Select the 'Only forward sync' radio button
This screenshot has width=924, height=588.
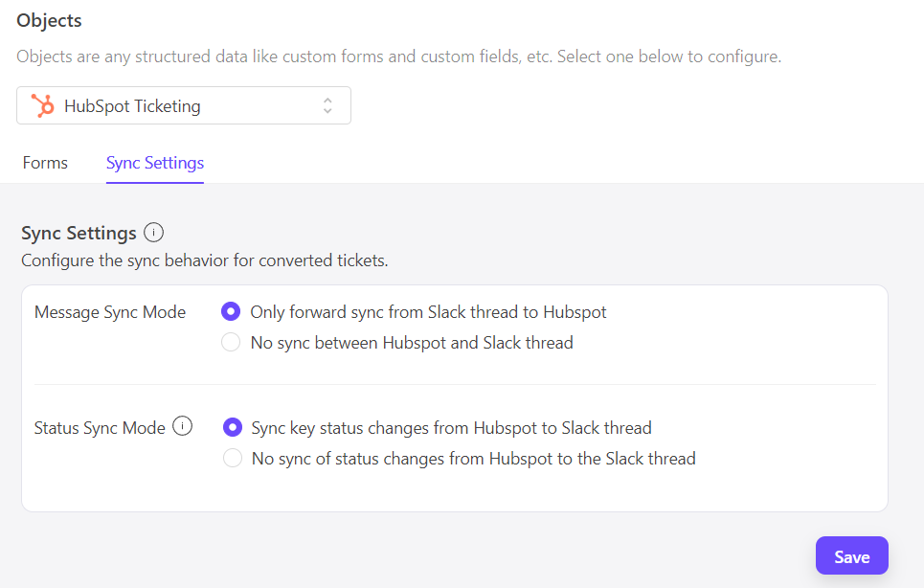pyautogui.click(x=230, y=312)
